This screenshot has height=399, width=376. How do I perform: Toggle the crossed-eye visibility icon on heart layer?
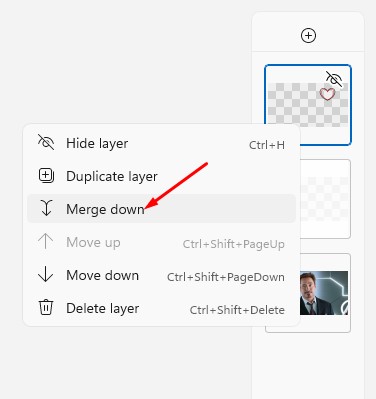(x=334, y=79)
